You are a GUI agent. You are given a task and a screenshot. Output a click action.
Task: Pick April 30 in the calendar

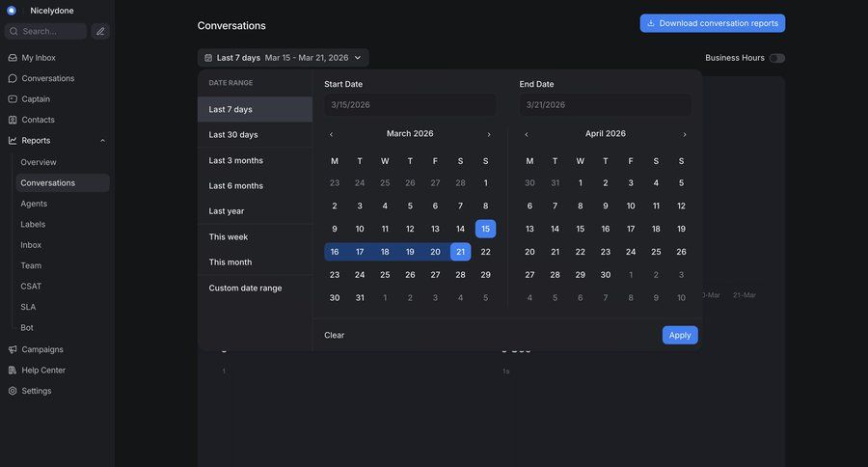(606, 275)
